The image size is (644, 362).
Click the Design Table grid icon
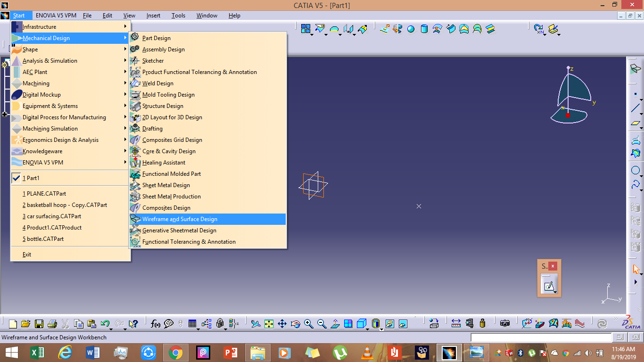coord(192,324)
